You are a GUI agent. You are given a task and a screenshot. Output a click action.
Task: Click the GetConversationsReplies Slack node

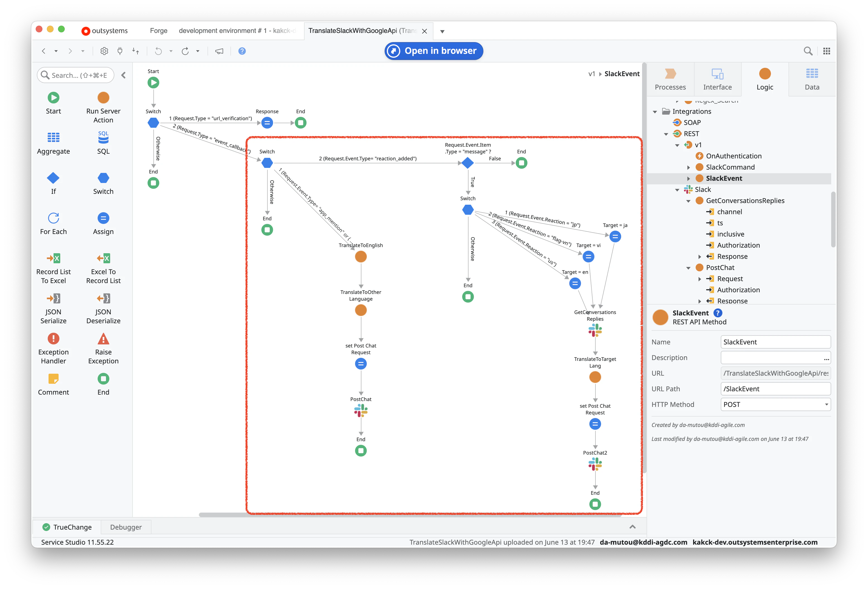tap(595, 330)
